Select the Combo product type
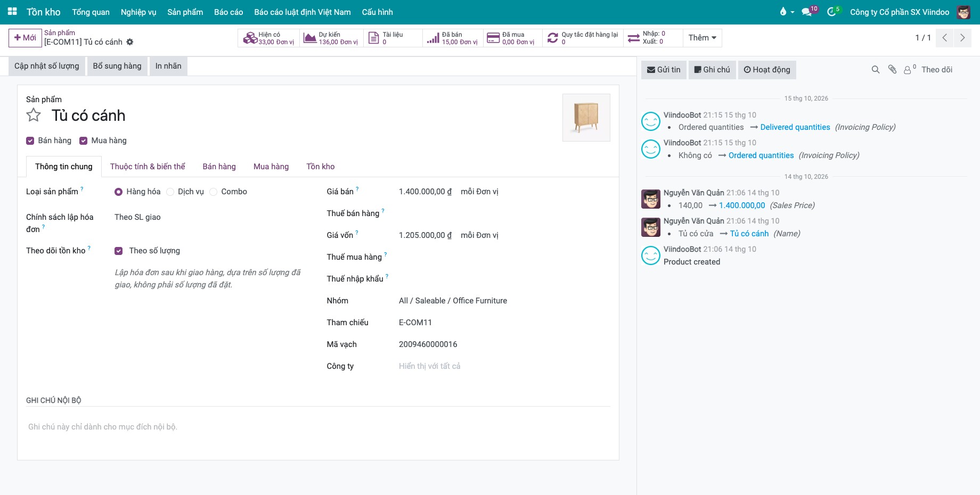 (213, 192)
